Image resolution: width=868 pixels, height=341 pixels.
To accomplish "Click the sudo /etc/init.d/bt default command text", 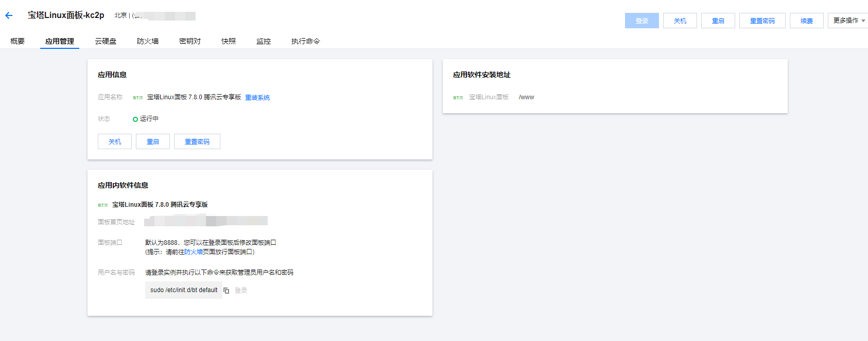I will 184,290.
